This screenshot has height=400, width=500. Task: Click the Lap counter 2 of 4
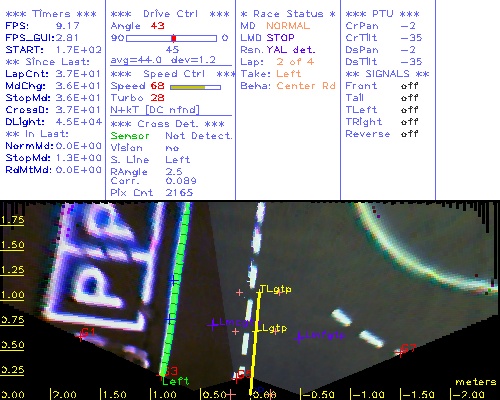coord(295,62)
